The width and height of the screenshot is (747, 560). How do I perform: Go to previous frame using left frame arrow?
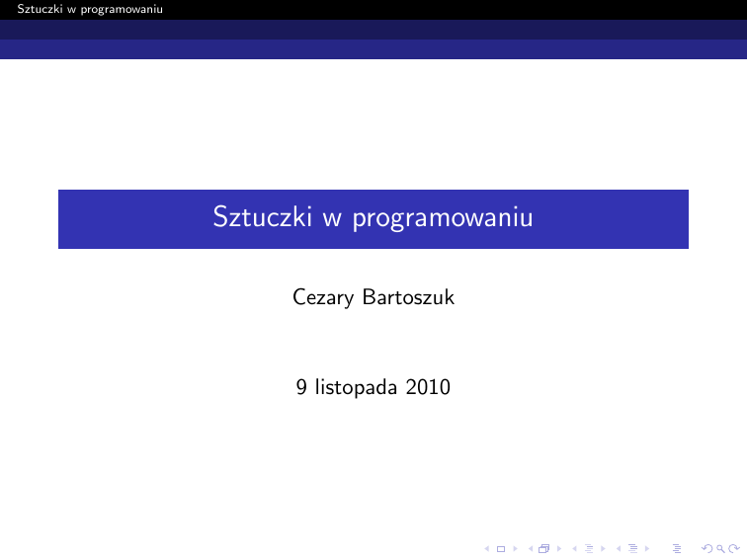click(x=531, y=548)
